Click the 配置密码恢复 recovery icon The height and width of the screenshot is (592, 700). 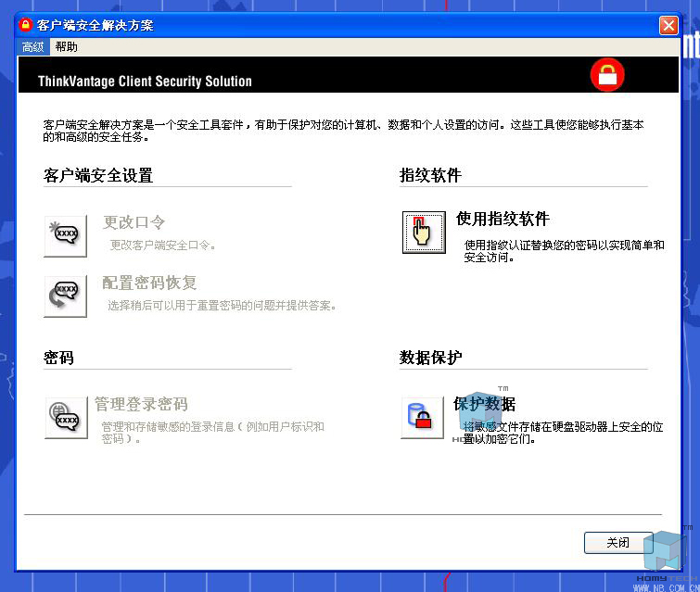(66, 296)
